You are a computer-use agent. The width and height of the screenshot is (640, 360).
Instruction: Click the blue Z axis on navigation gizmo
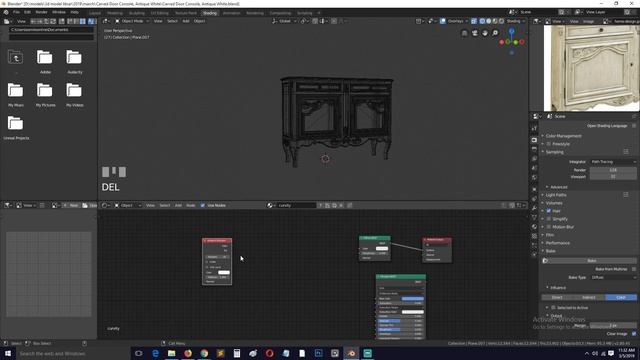511,31
